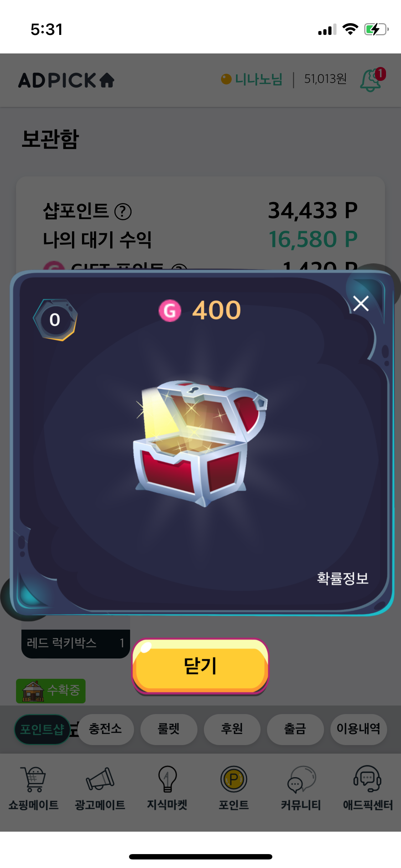401x868 pixels.
Task: Click the 니나노님 username
Action: (x=258, y=79)
